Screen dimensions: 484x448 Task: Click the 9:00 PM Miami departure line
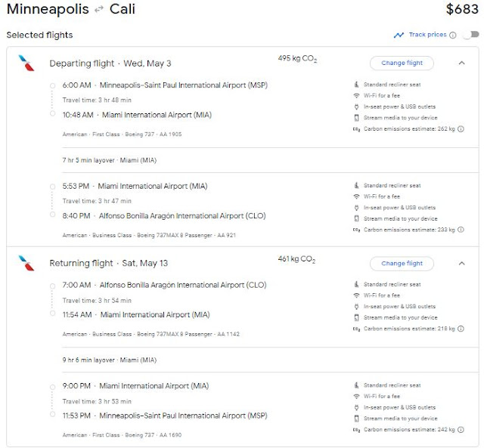point(135,386)
